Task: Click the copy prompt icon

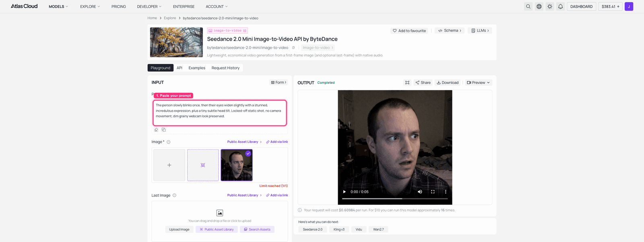Action: (164, 129)
